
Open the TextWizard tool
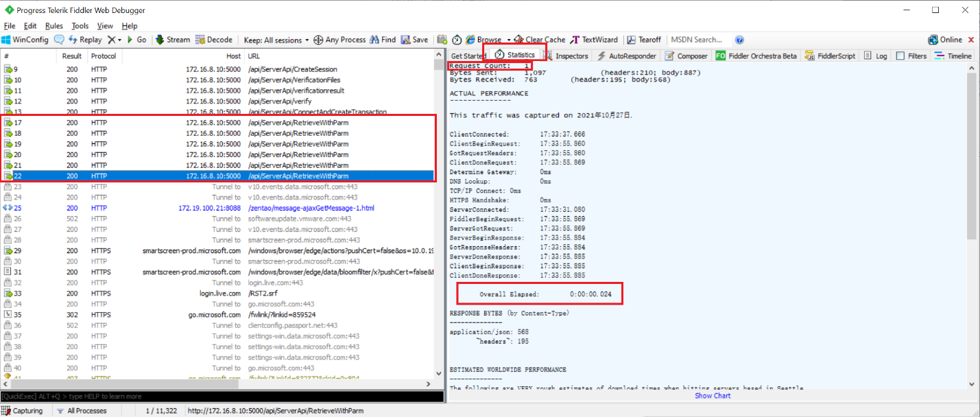(594, 40)
